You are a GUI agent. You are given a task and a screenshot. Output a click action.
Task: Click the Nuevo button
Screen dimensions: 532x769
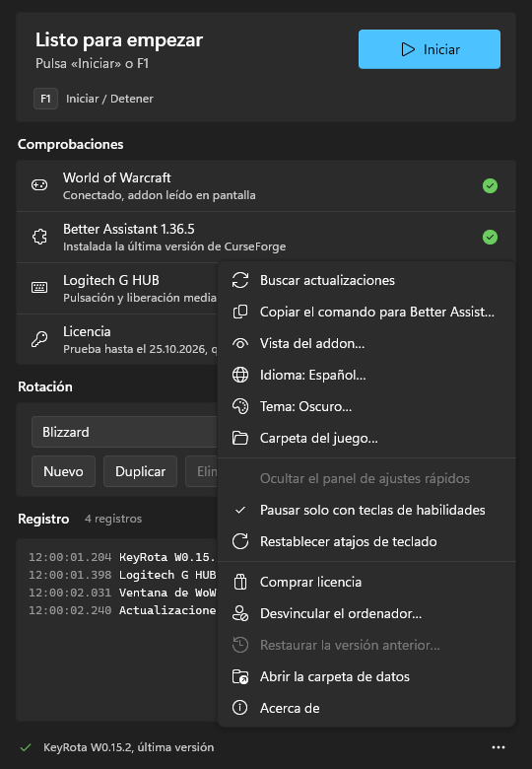tap(63, 471)
